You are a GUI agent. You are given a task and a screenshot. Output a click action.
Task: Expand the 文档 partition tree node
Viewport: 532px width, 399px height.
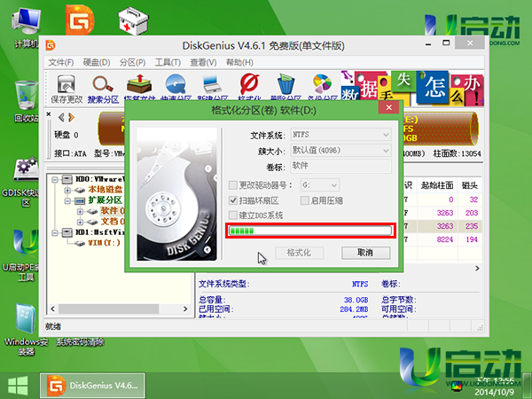coord(80,223)
